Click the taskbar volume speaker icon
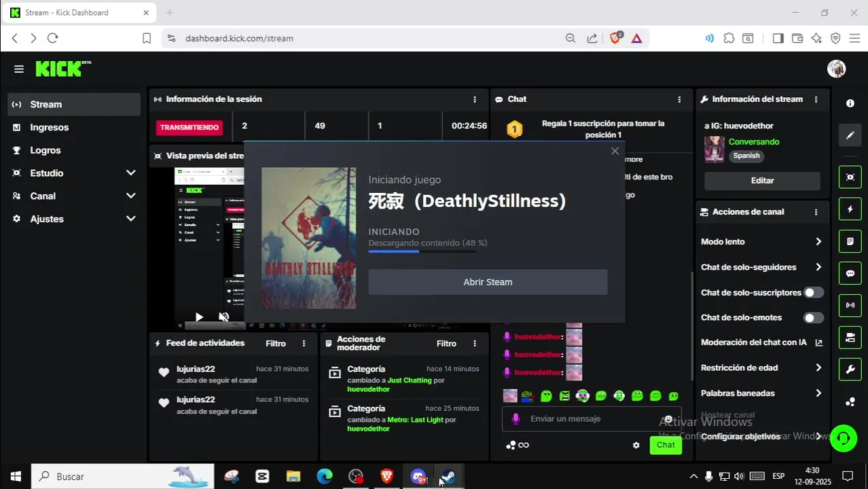The image size is (868, 489). pyautogui.click(x=739, y=476)
